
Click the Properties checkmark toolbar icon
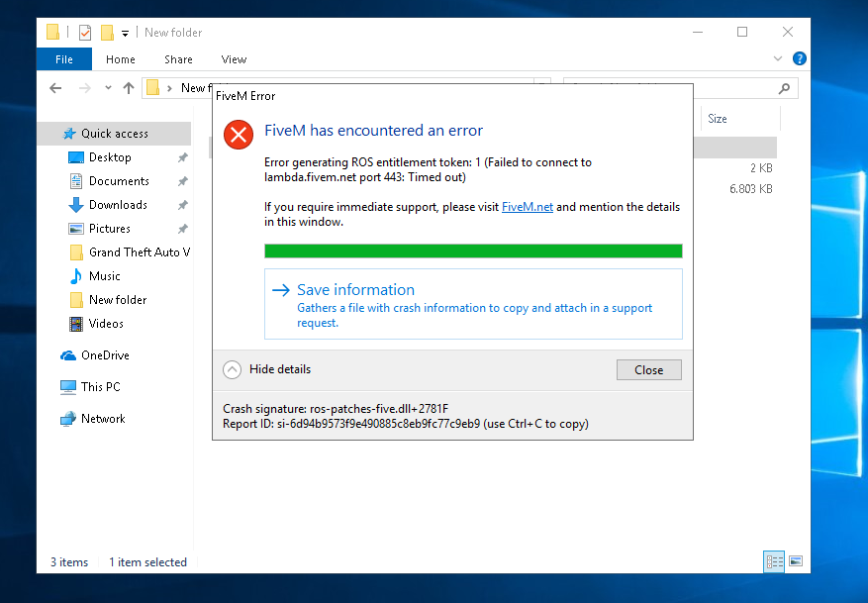click(x=84, y=33)
